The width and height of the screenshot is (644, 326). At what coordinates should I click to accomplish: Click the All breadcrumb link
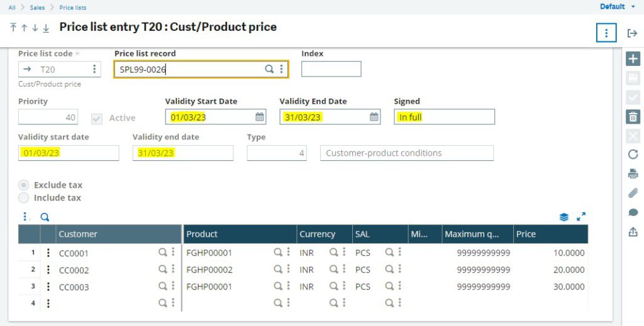click(x=12, y=8)
